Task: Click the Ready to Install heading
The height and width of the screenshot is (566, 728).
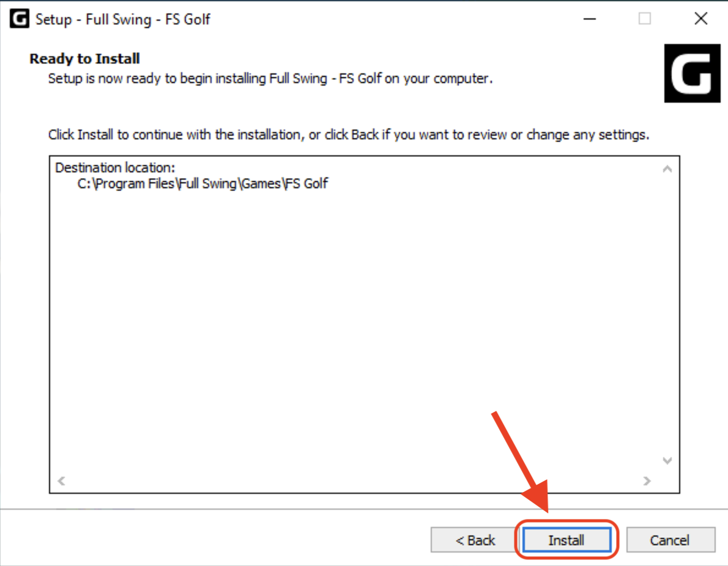Action: [x=84, y=59]
